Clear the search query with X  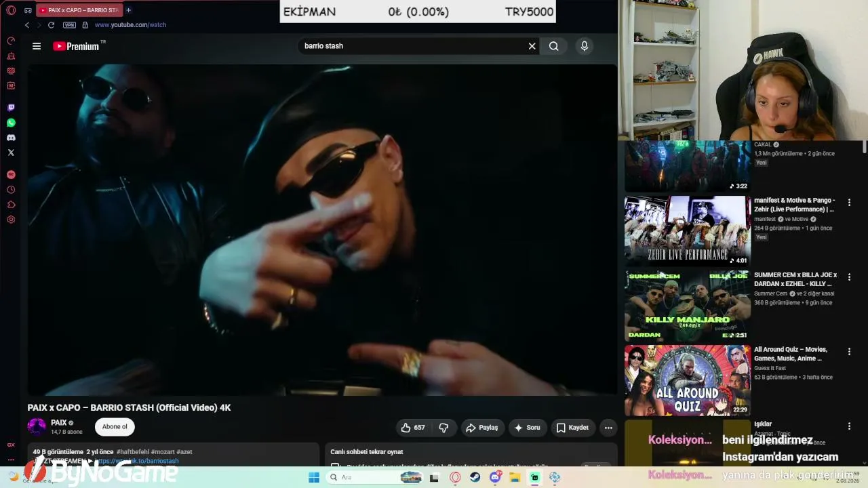[532, 46]
